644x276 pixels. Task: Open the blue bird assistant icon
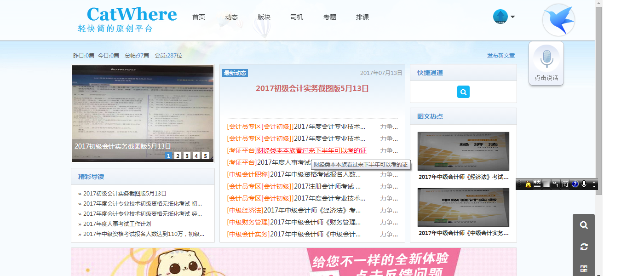pos(558,20)
